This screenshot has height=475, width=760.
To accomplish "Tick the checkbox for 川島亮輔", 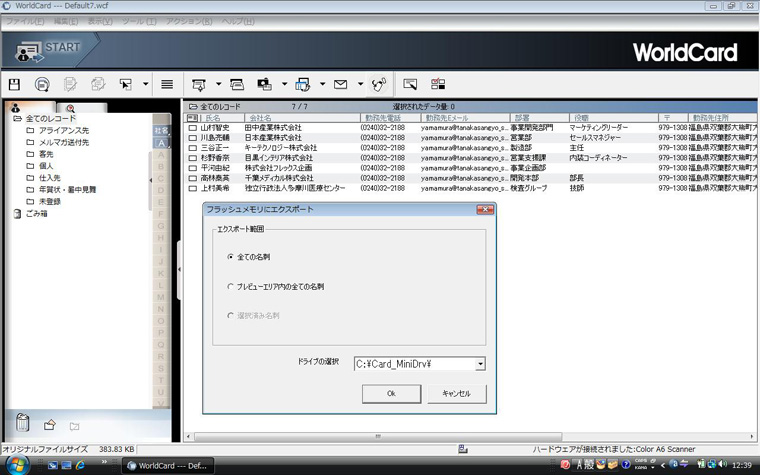I will pyautogui.click(x=192, y=138).
